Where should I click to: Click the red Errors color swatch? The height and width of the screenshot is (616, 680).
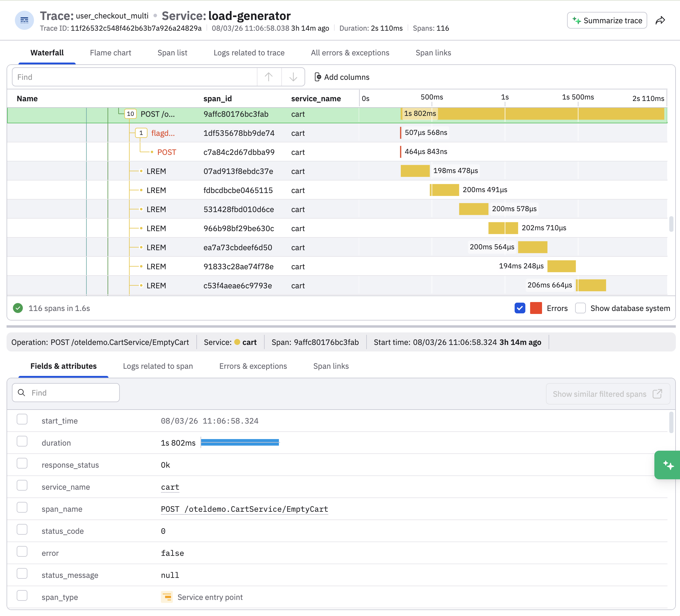point(536,308)
